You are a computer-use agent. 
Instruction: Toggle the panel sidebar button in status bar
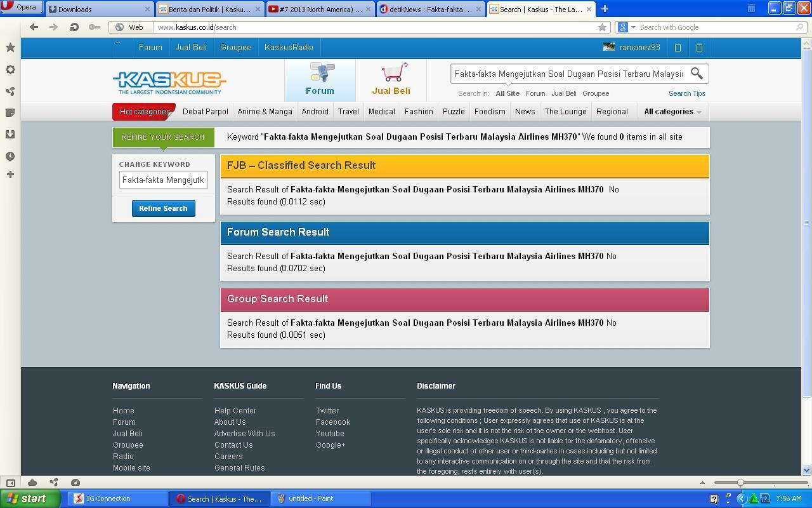pyautogui.click(x=10, y=483)
